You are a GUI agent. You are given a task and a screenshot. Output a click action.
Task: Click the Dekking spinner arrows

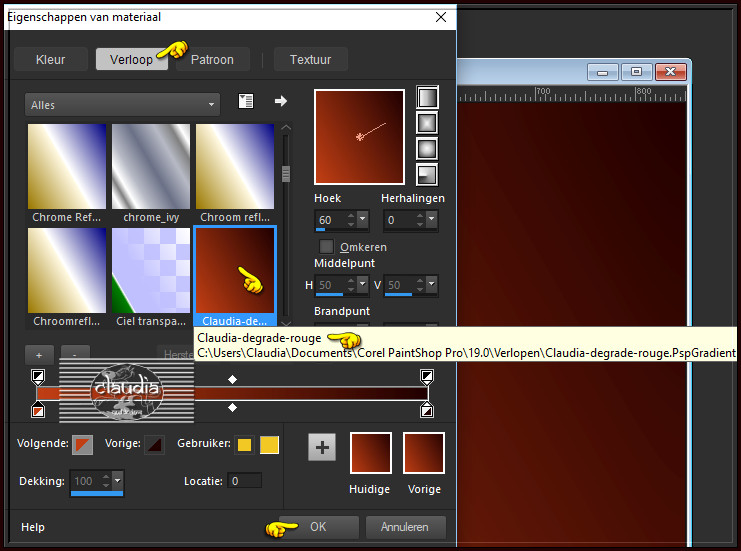point(106,481)
